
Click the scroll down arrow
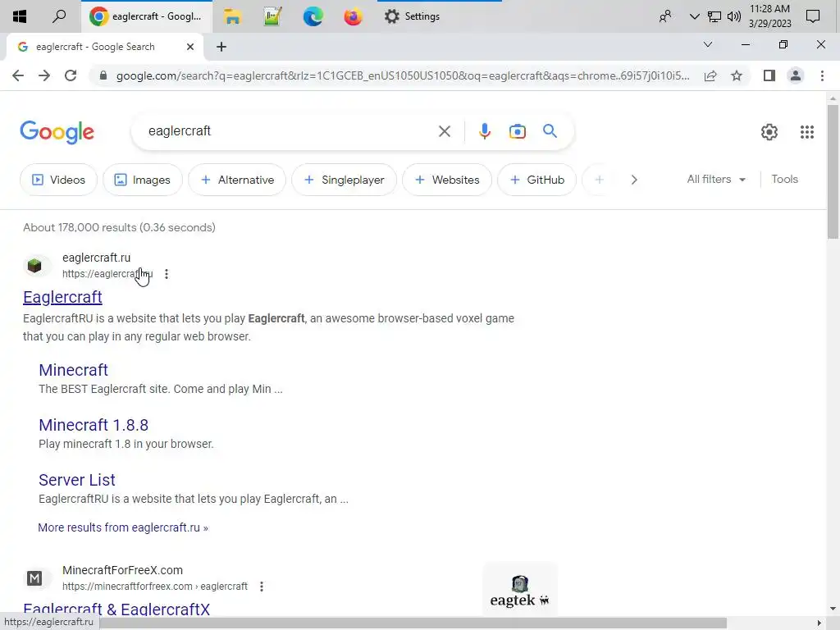pyautogui.click(x=833, y=609)
